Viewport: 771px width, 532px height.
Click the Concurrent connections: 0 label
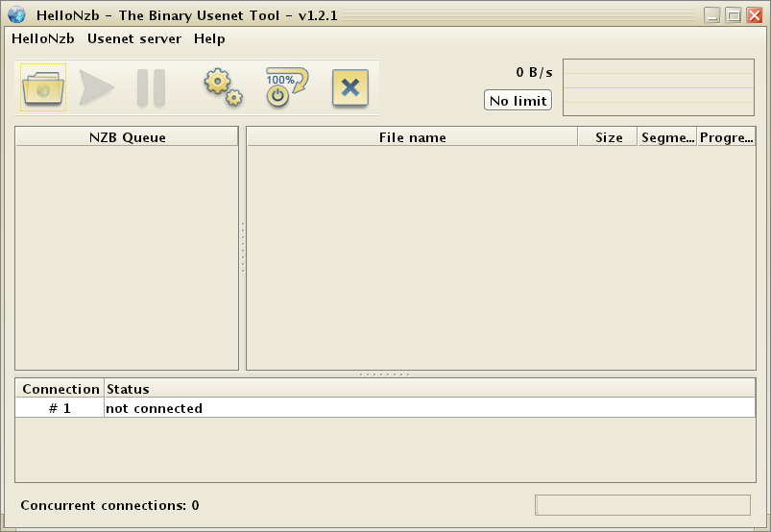[109, 505]
